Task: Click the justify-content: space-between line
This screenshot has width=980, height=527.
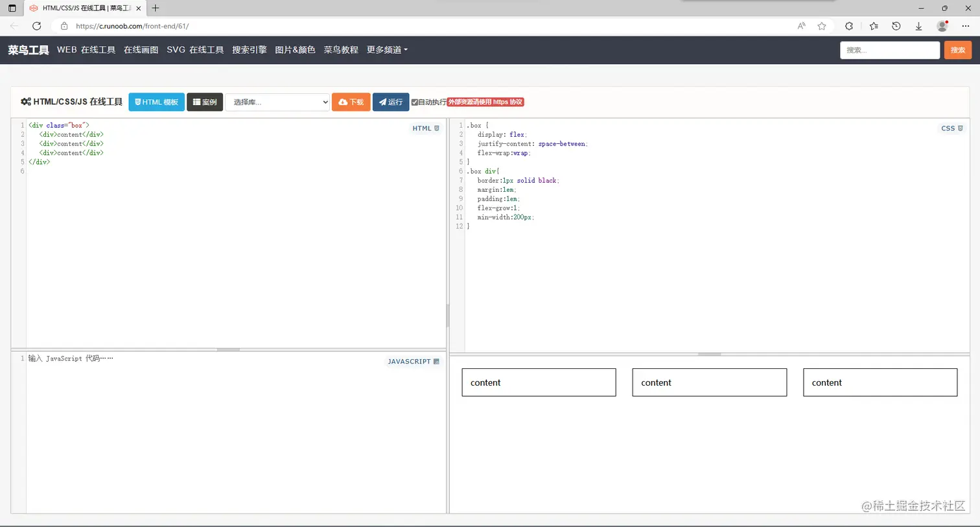Action: click(x=533, y=144)
